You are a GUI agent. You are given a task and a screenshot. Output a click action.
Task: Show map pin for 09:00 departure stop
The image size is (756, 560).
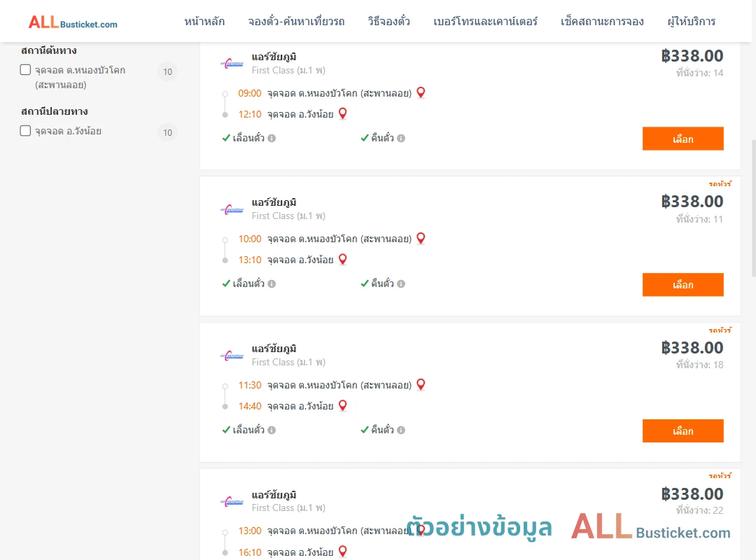pos(421,92)
